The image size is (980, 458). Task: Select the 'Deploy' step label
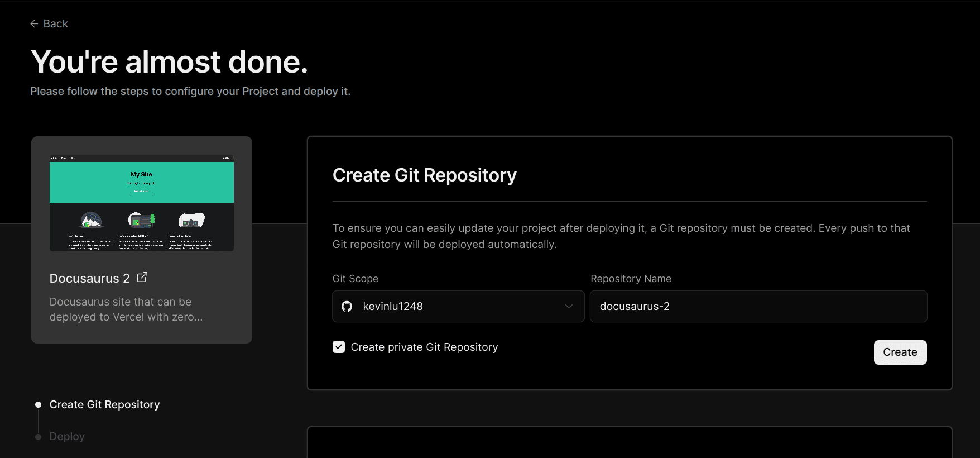67,437
